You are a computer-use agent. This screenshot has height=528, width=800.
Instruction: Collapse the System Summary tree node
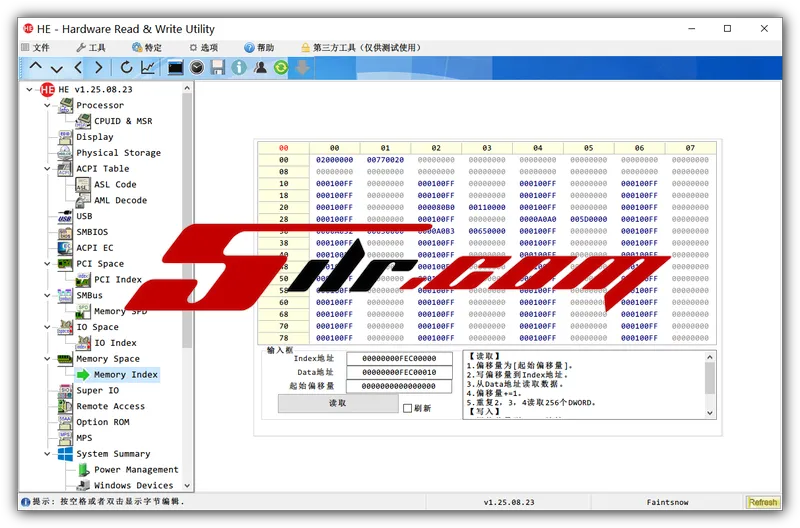[x=47, y=454]
